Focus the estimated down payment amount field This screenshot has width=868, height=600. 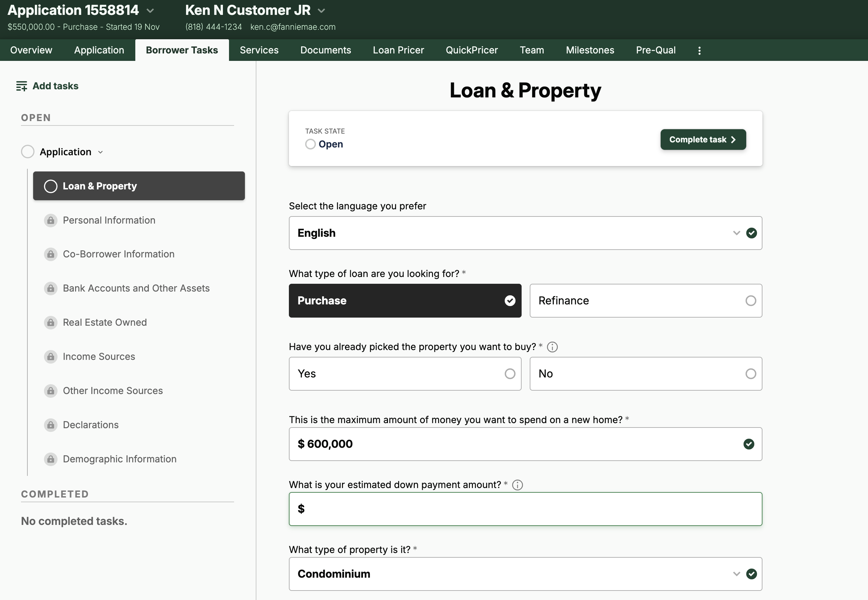(525, 509)
